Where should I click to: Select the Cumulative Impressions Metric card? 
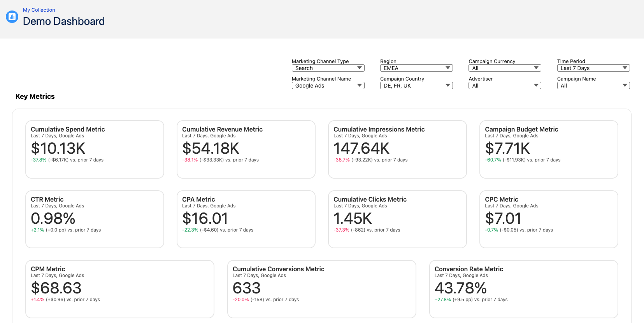[x=397, y=149]
